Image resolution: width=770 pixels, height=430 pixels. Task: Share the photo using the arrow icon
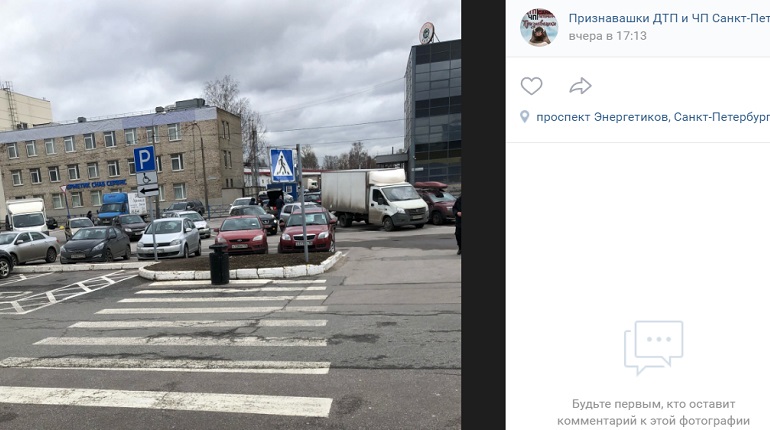580,86
